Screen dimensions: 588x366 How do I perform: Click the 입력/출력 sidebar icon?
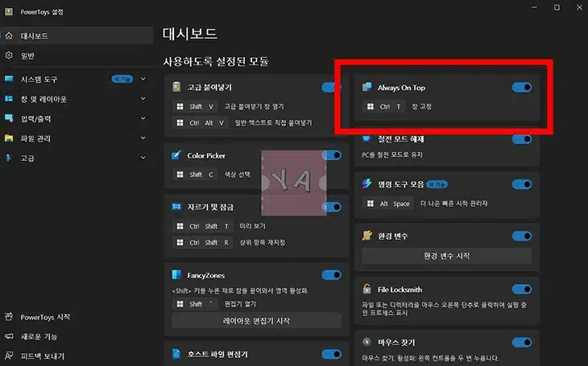coord(9,118)
